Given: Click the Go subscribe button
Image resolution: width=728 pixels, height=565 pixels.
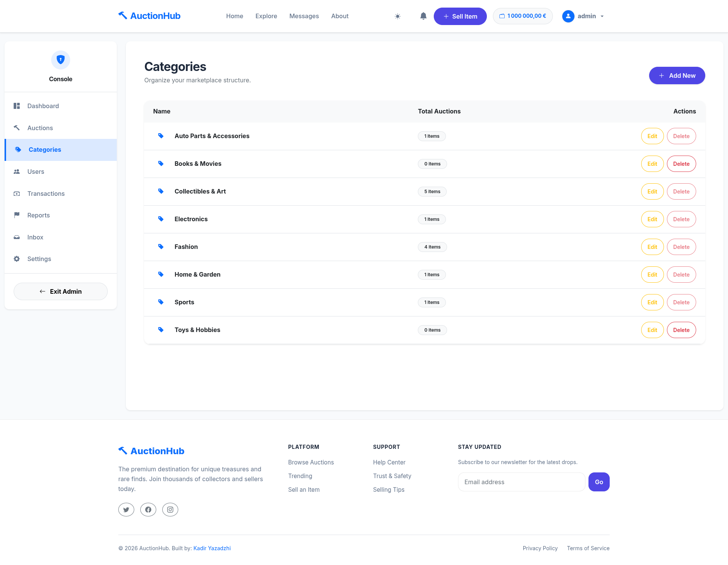Looking at the screenshot, I should pyautogui.click(x=599, y=482).
